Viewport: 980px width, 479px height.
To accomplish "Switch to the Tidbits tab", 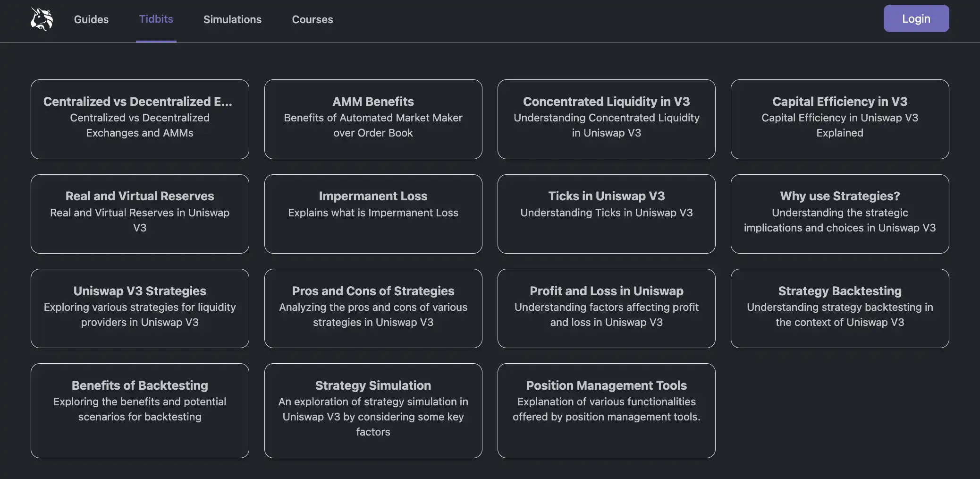I will [156, 19].
